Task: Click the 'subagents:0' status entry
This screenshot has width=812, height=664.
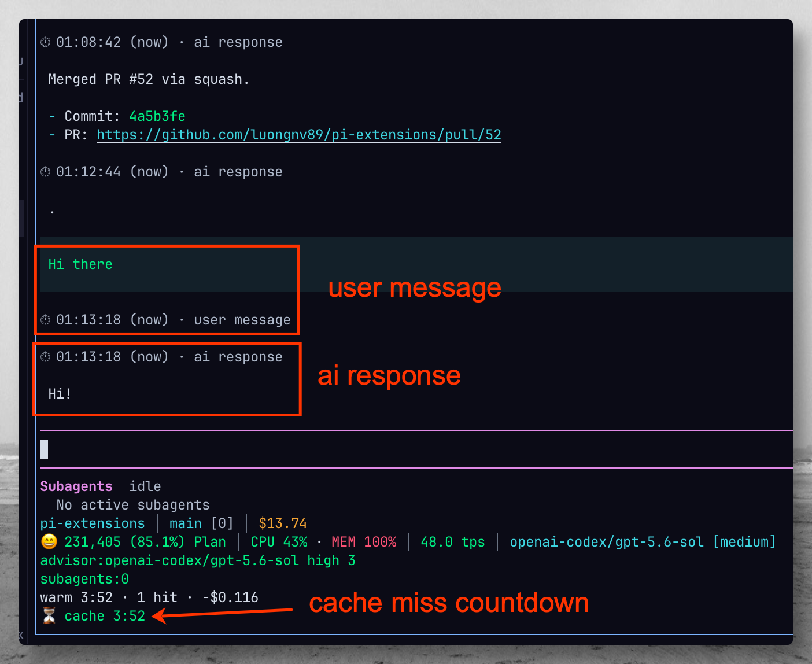Action: [x=84, y=579]
